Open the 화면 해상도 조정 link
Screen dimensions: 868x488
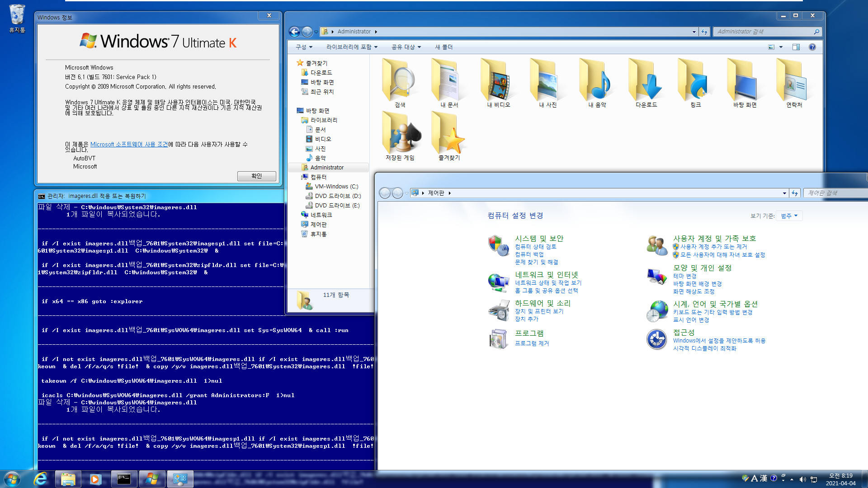click(x=693, y=291)
